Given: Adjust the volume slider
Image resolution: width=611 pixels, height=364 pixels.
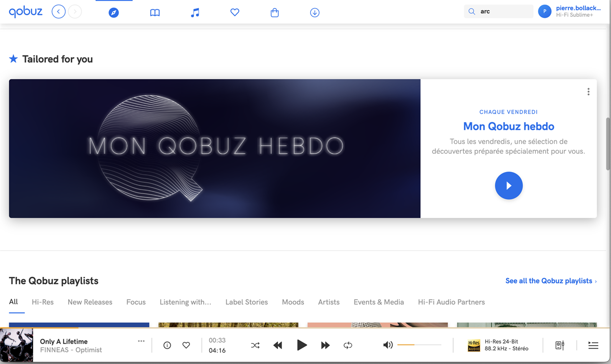Looking at the screenshot, I should (419, 345).
